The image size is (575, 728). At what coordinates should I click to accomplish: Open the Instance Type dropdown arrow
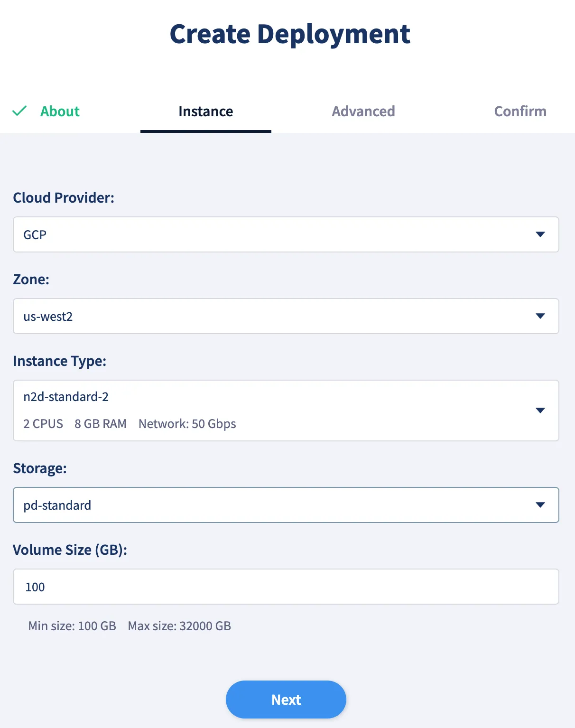click(540, 411)
